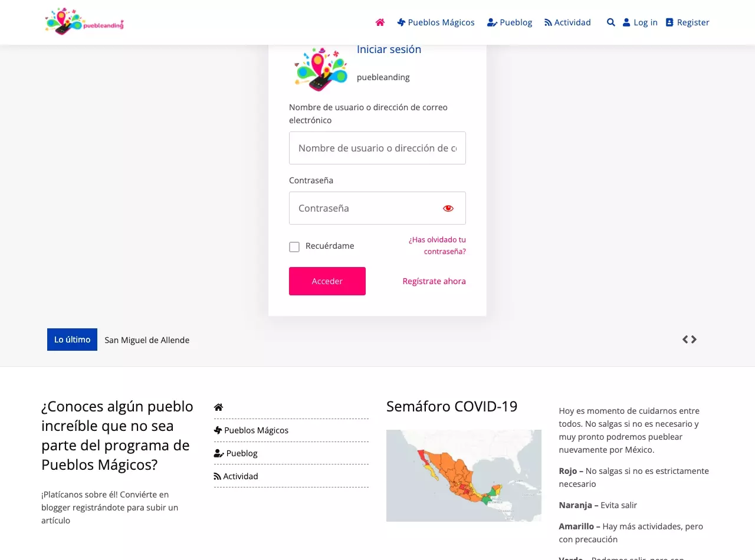Click the Register link in header

pos(688,22)
